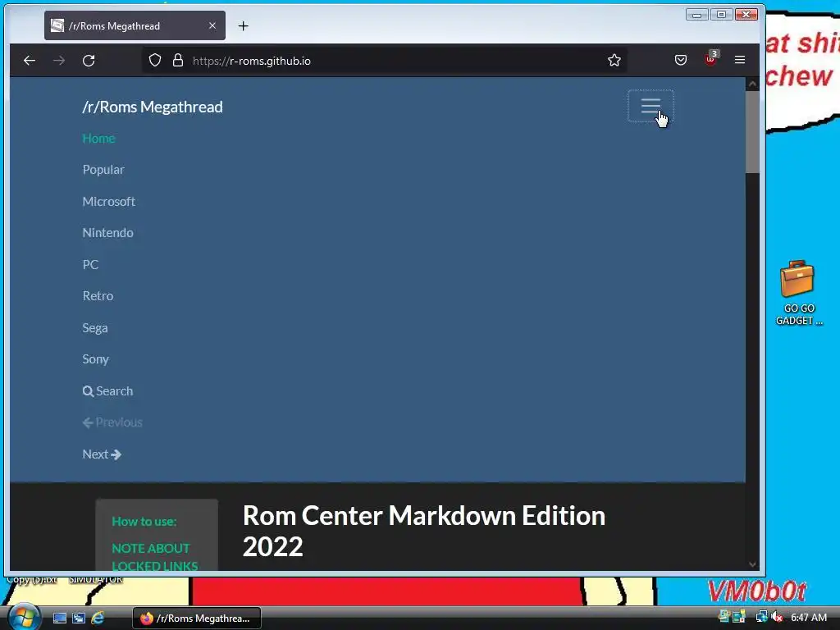840x630 pixels.
Task: Click the vertical scrollbar thumb
Action: click(x=752, y=131)
